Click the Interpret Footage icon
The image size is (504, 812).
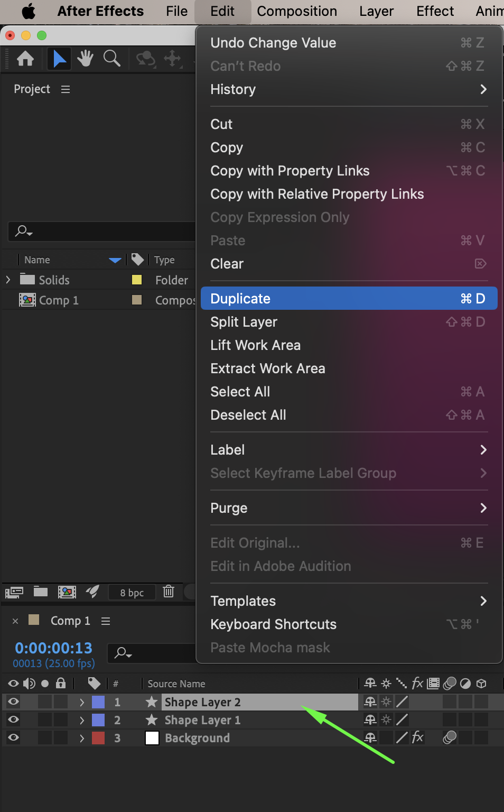14,592
